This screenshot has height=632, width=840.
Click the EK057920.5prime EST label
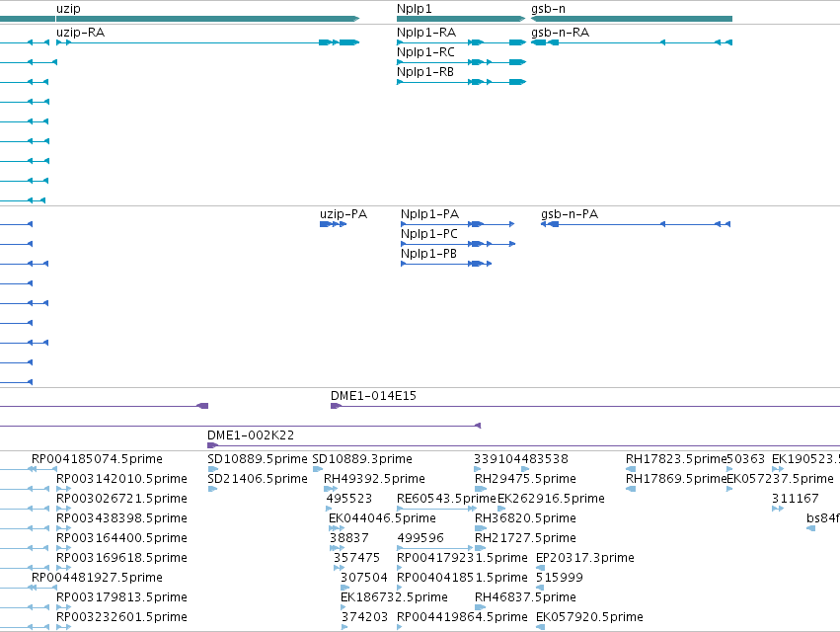point(589,617)
